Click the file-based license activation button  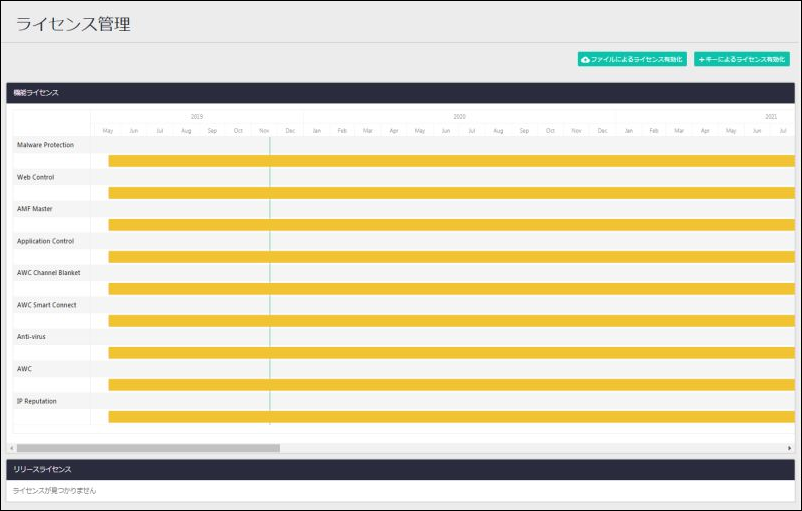632,59
